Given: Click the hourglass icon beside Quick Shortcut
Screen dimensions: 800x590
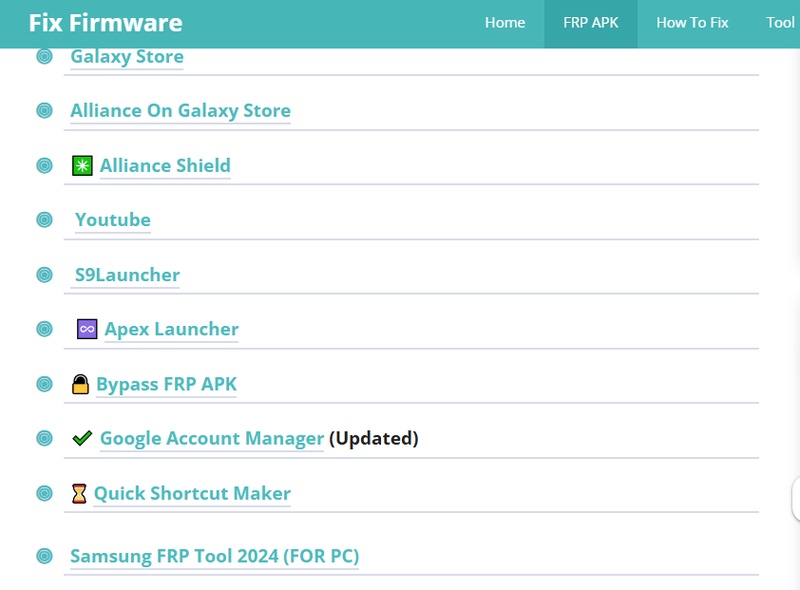Looking at the screenshot, I should (x=79, y=494).
